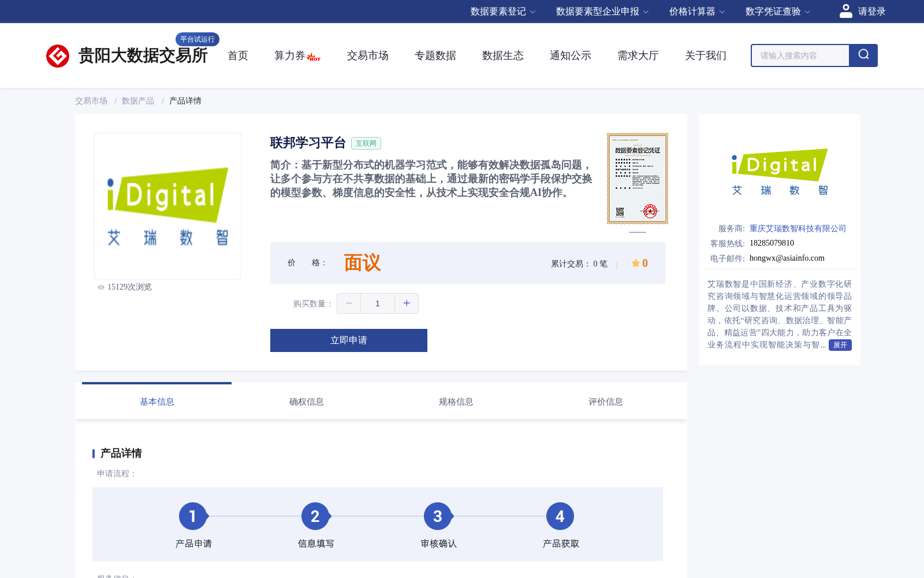The image size is (924, 578).
Task: Click the orange favorite star icon
Action: coord(635,263)
